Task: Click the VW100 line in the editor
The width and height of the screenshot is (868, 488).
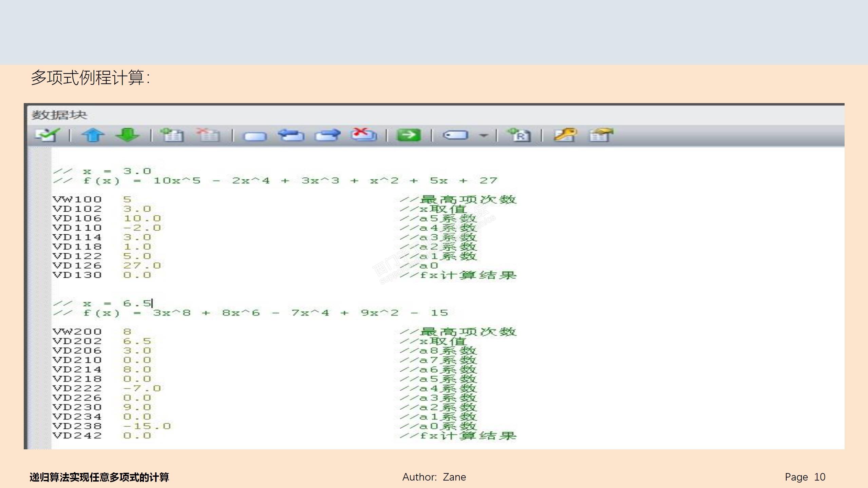Action: tap(77, 199)
